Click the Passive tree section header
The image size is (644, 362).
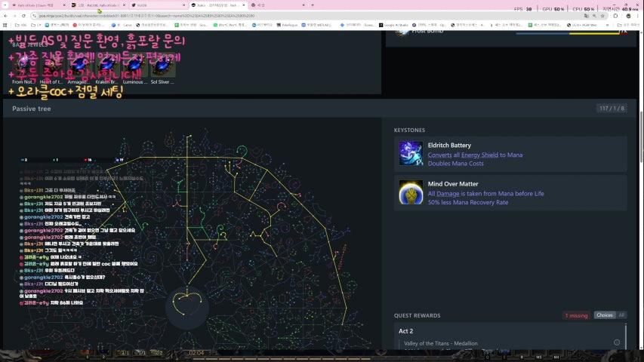click(x=35, y=109)
